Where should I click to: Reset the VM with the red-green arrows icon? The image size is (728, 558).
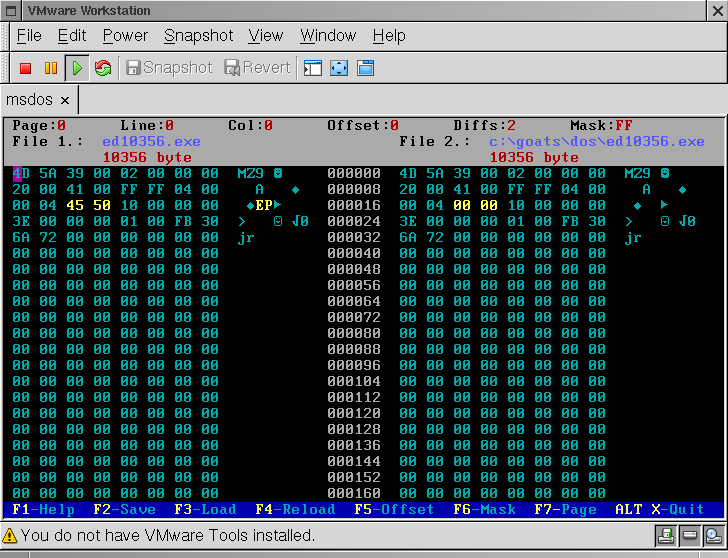coord(103,68)
